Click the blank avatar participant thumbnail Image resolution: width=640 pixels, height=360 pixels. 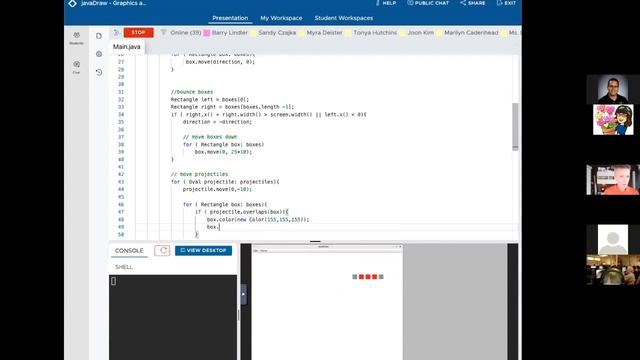(x=613, y=240)
